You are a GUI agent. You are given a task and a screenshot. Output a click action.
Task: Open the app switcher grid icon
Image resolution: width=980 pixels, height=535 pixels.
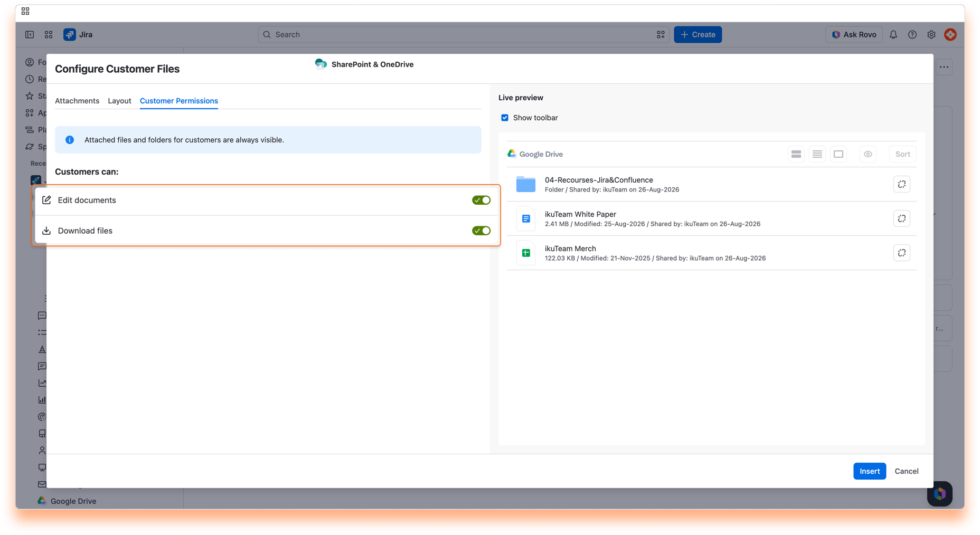click(49, 34)
